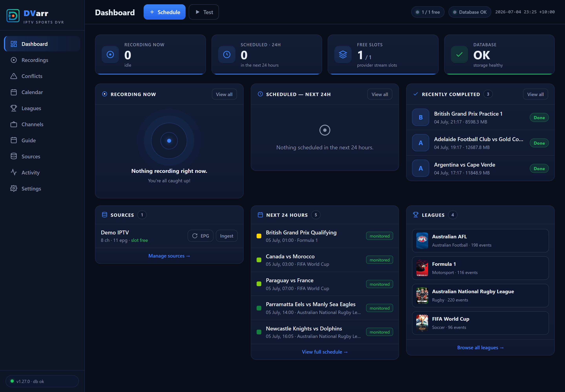This screenshot has height=392, width=565.
Task: Open the Channels sidebar item
Action: click(42, 124)
